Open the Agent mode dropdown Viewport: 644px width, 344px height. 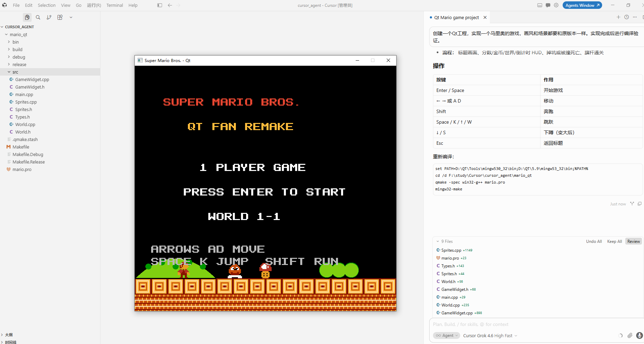[447, 335]
